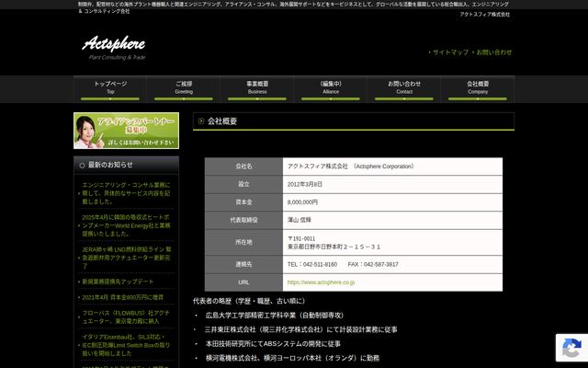
Task: Click the 本田技術研究所 ABSシステム line
Action: 273,344
